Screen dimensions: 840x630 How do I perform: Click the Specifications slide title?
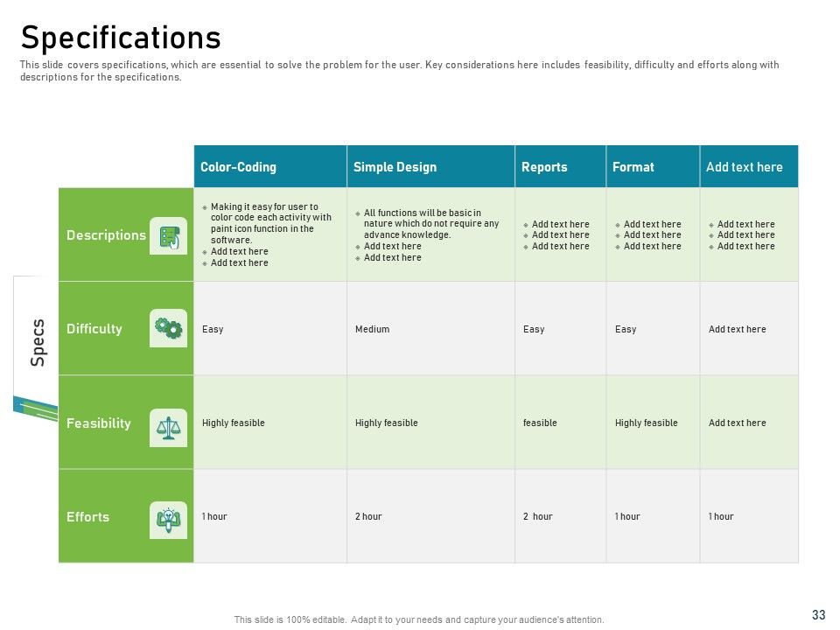(x=121, y=38)
